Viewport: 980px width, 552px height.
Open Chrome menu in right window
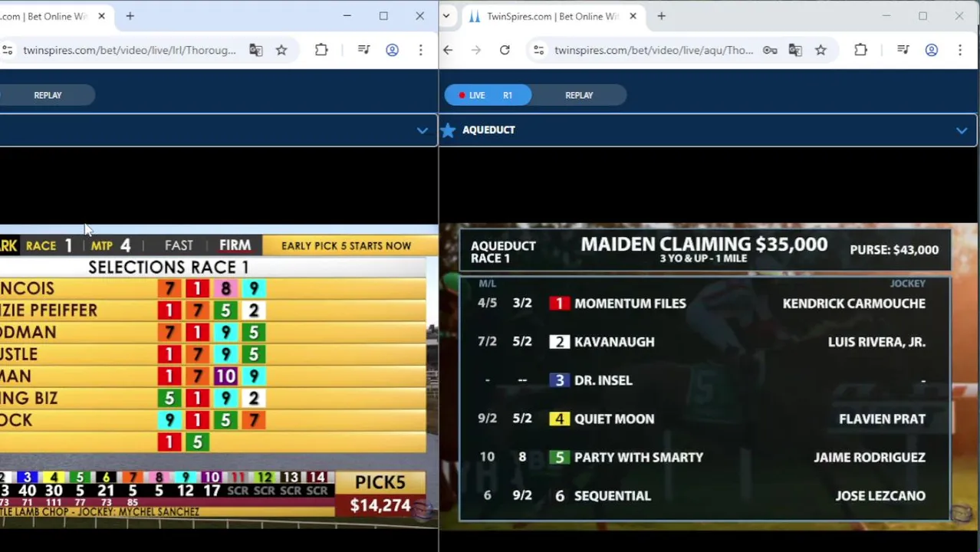click(x=959, y=50)
